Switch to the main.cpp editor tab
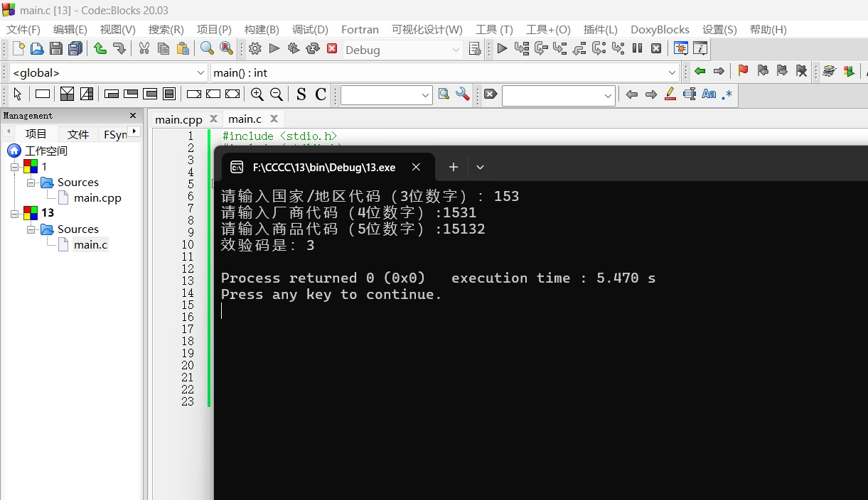 click(x=178, y=119)
